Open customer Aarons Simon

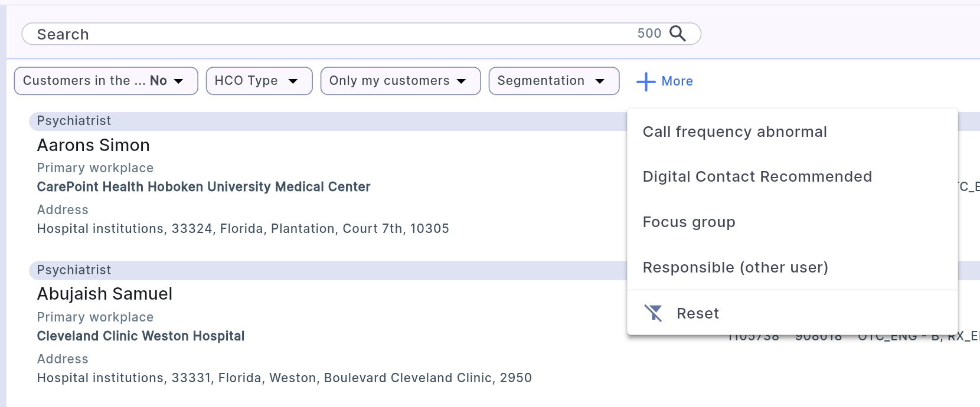[93, 145]
